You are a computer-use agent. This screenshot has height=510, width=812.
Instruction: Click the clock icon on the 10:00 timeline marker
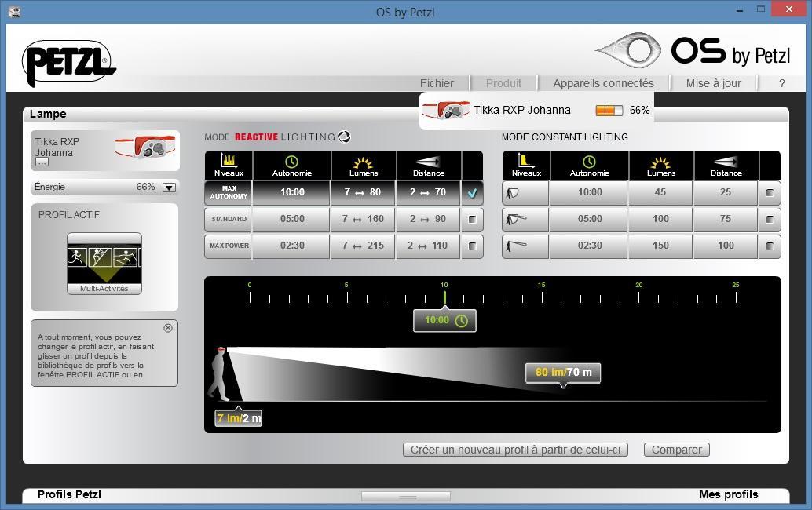pos(461,321)
